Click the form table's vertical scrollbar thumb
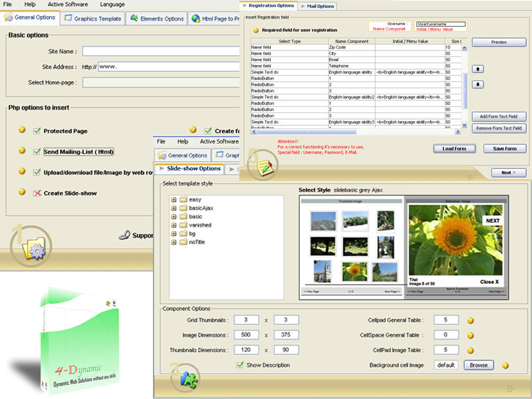This screenshot has height=399, width=532. pos(464,91)
